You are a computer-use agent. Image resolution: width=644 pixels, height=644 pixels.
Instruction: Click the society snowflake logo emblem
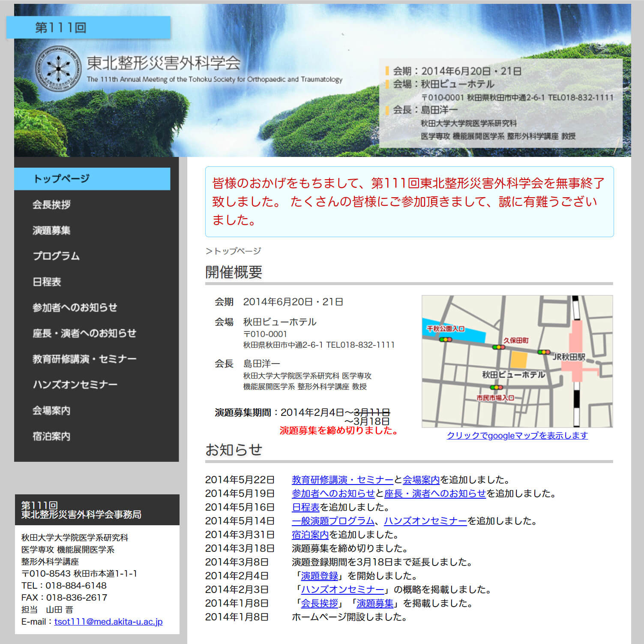(x=58, y=68)
